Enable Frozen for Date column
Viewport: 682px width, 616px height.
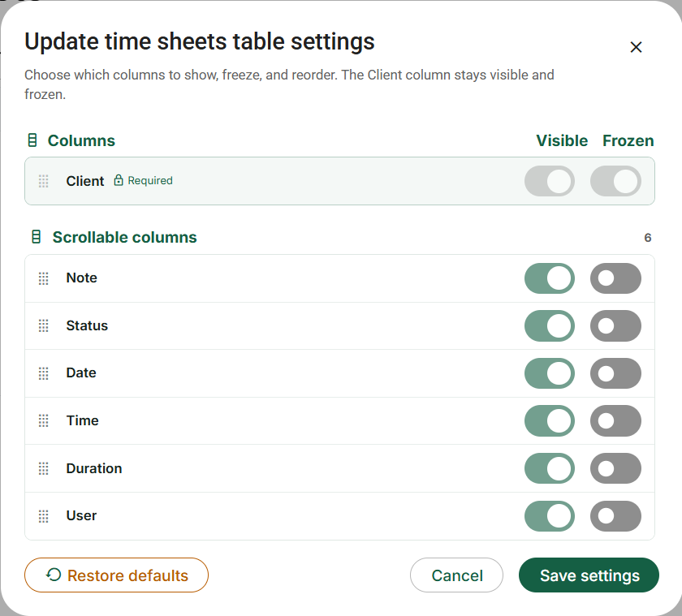[615, 373]
